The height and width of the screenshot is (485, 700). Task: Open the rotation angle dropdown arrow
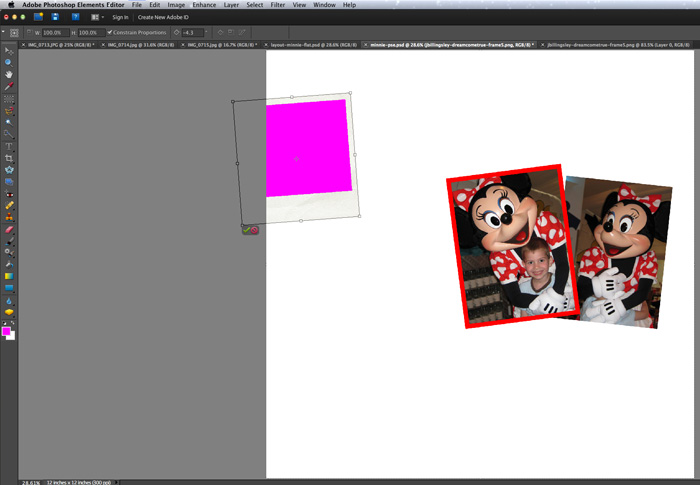tap(206, 32)
